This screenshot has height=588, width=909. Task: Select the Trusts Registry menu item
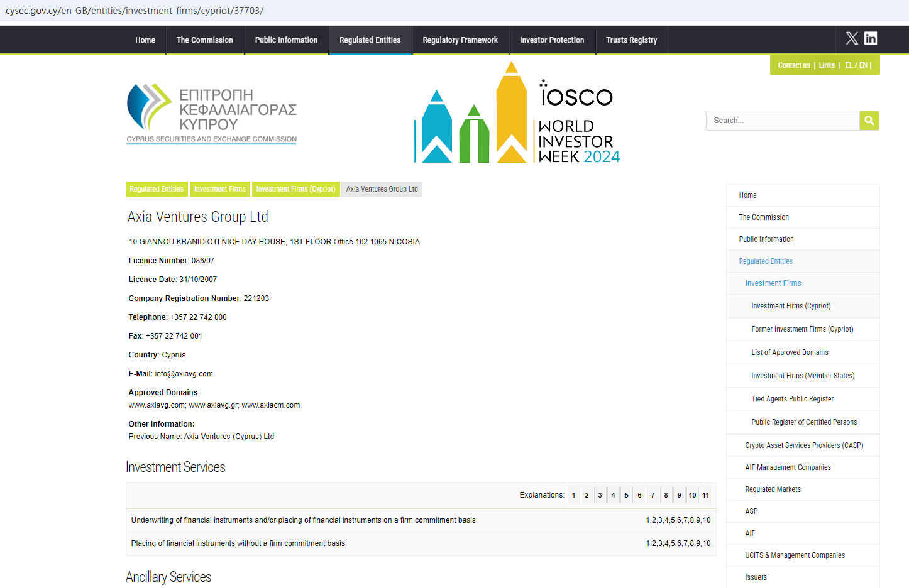click(x=631, y=40)
